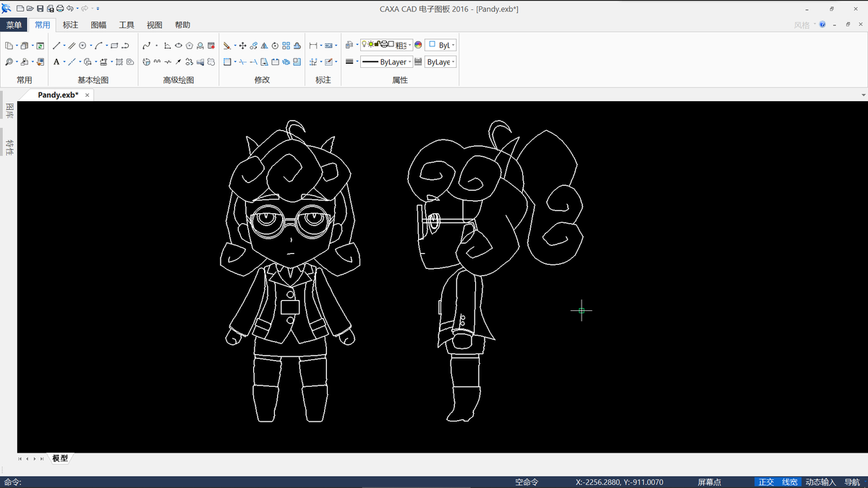Click the Print icon in quick access toolbar

click(60, 9)
